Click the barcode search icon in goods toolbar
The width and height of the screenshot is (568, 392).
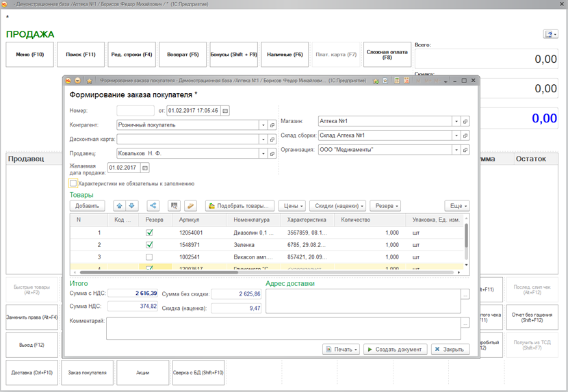coord(174,206)
